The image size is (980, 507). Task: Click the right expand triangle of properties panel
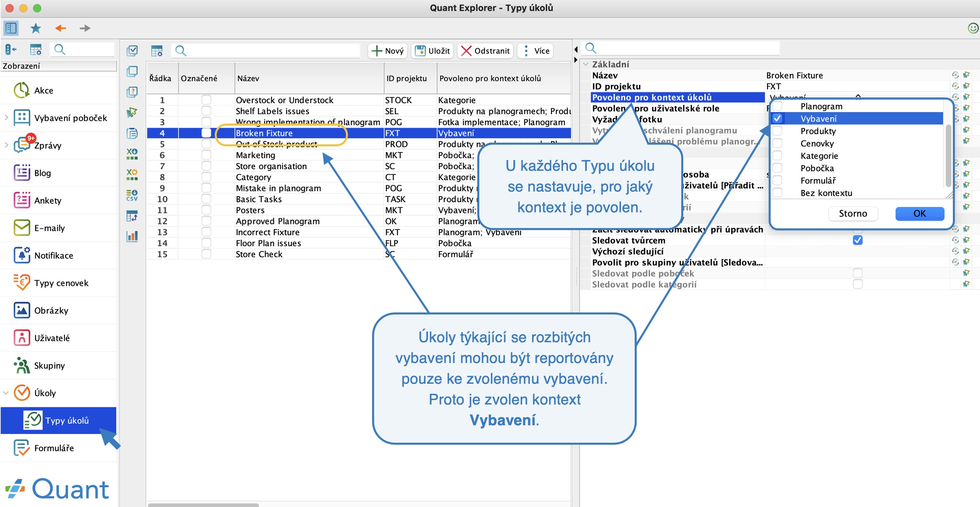click(576, 60)
